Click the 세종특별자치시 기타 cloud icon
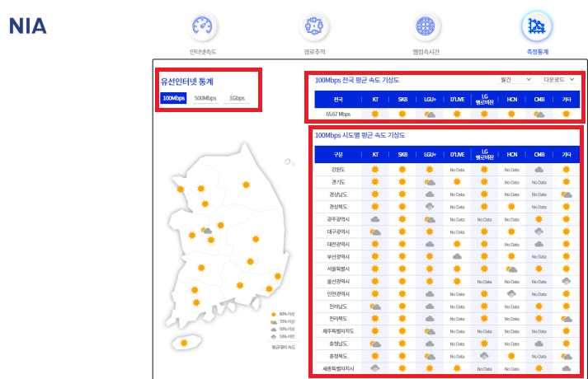 [567, 368]
